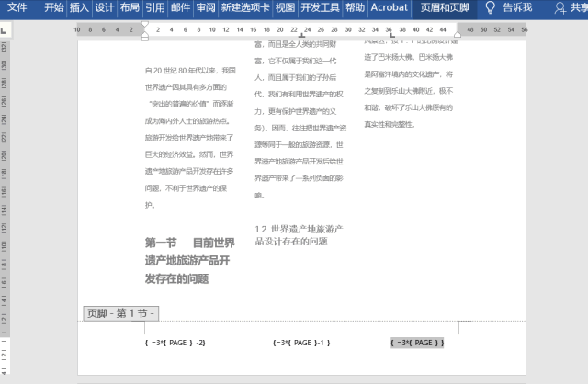588x384 pixels.
Task: Open the 新建选项卡 ribbon tab
Action: tap(245, 7)
